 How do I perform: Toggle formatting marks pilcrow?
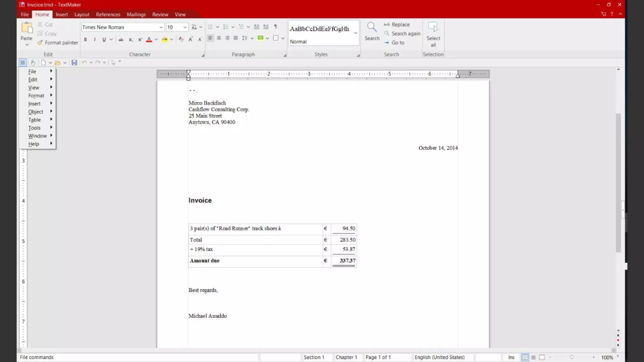(275, 27)
